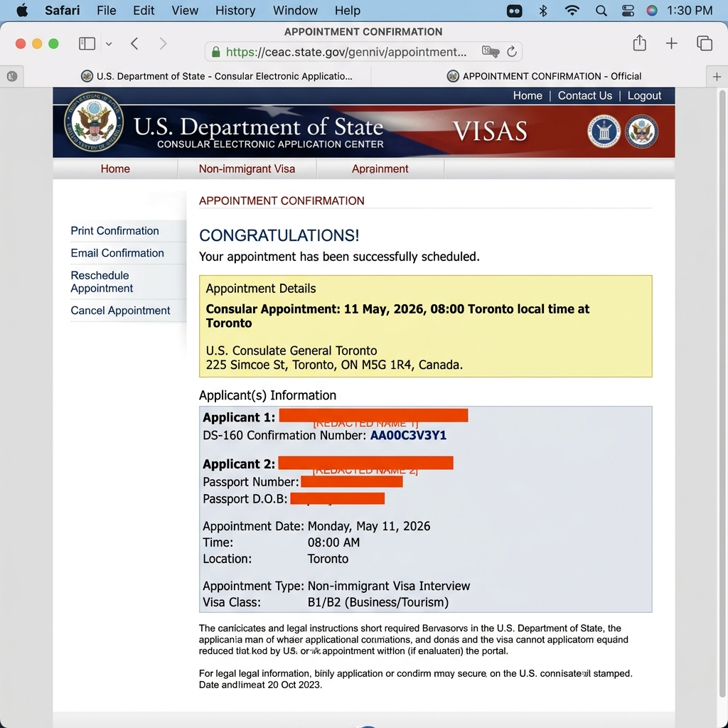Go forward with the forward arrow
Viewport: 728px width, 728px height.
coord(163,43)
